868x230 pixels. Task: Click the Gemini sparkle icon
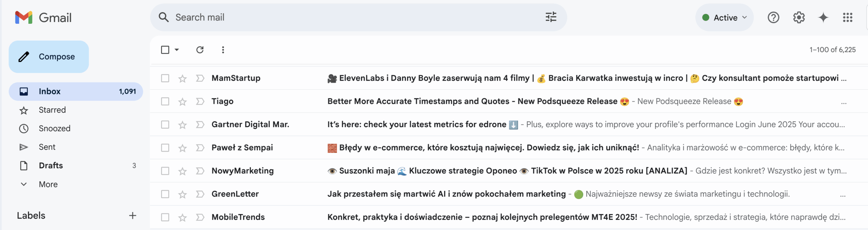(823, 17)
